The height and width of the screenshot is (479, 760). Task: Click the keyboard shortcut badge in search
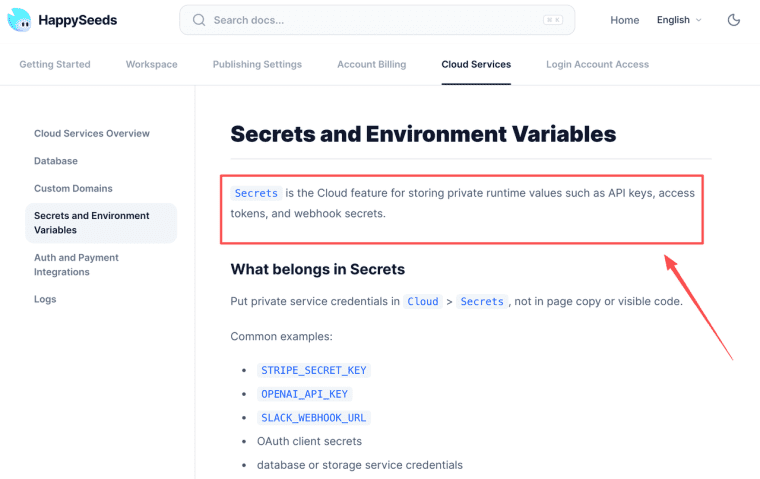(553, 20)
